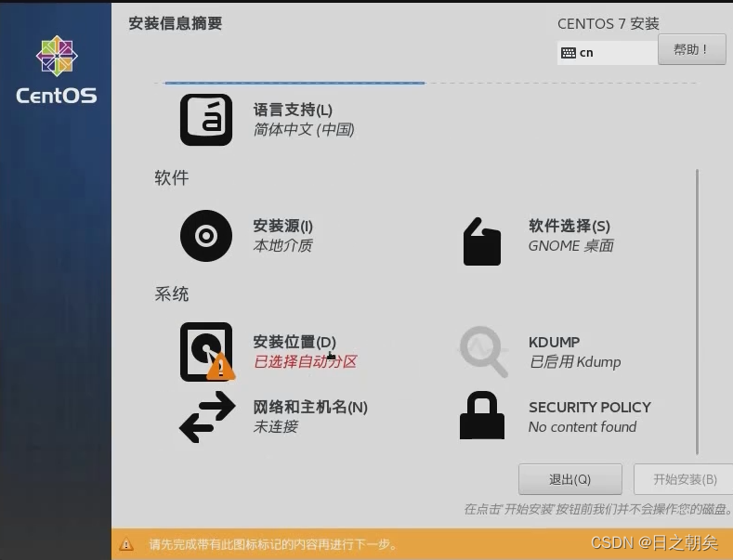Viewport: 733px width, 560px height.
Task: Click the 本地介质 status text
Action: click(282, 245)
